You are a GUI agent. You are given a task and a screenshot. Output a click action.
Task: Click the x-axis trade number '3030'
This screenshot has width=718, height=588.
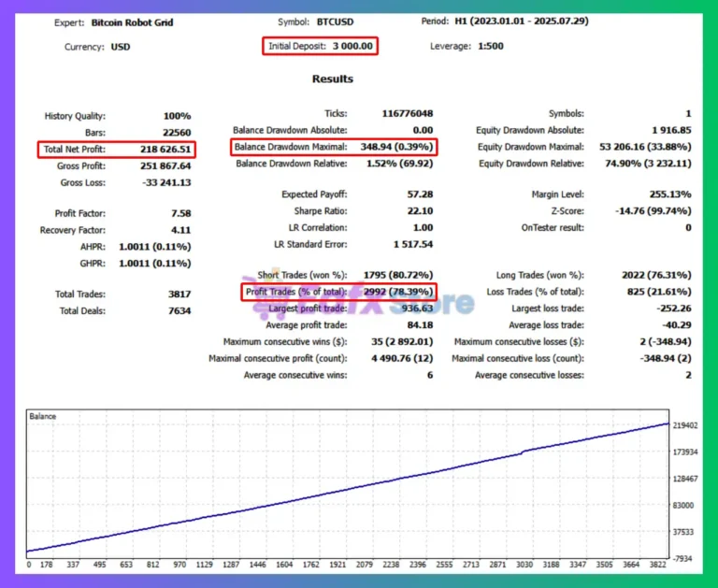pos(524,565)
